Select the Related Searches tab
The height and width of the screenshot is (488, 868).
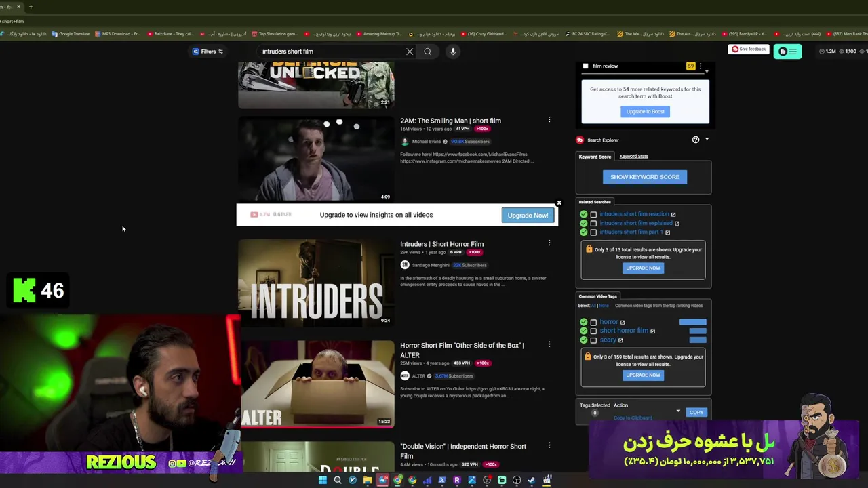click(595, 202)
